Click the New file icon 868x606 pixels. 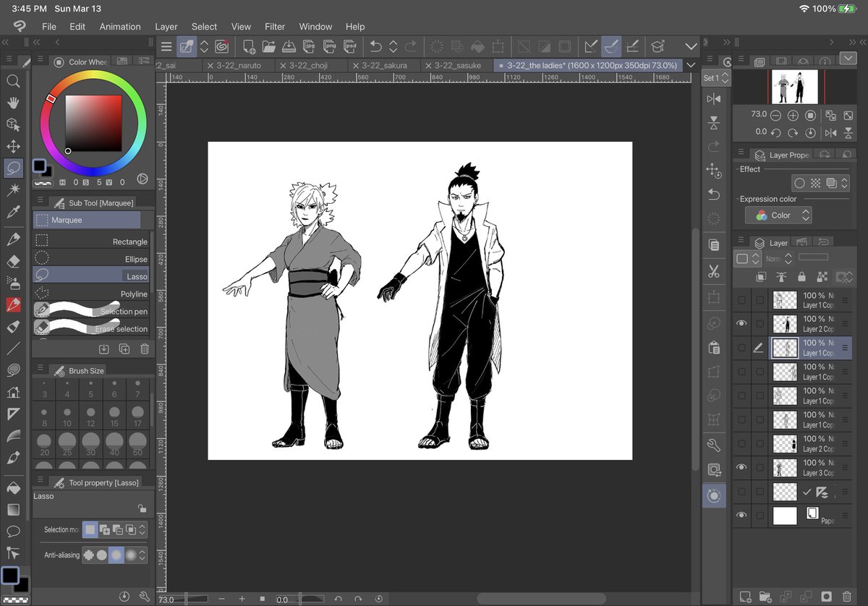[249, 46]
